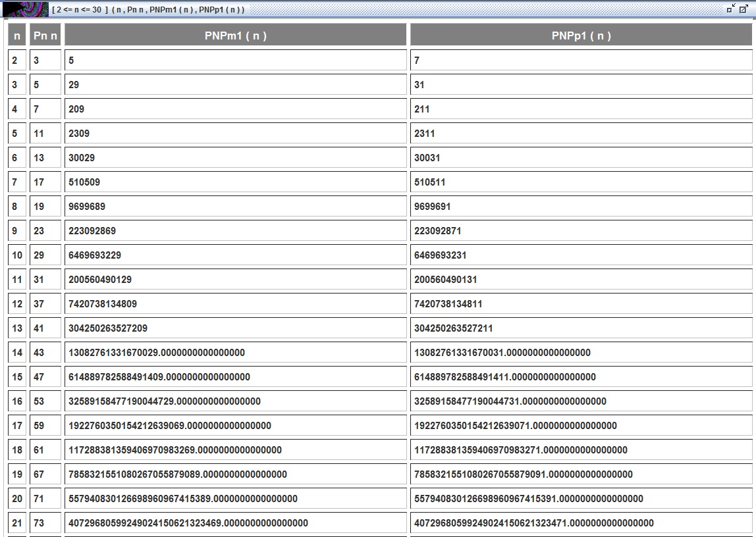The height and width of the screenshot is (537, 756).
Task: Select the Pn cell 71 in row 20
Action: tap(45, 498)
